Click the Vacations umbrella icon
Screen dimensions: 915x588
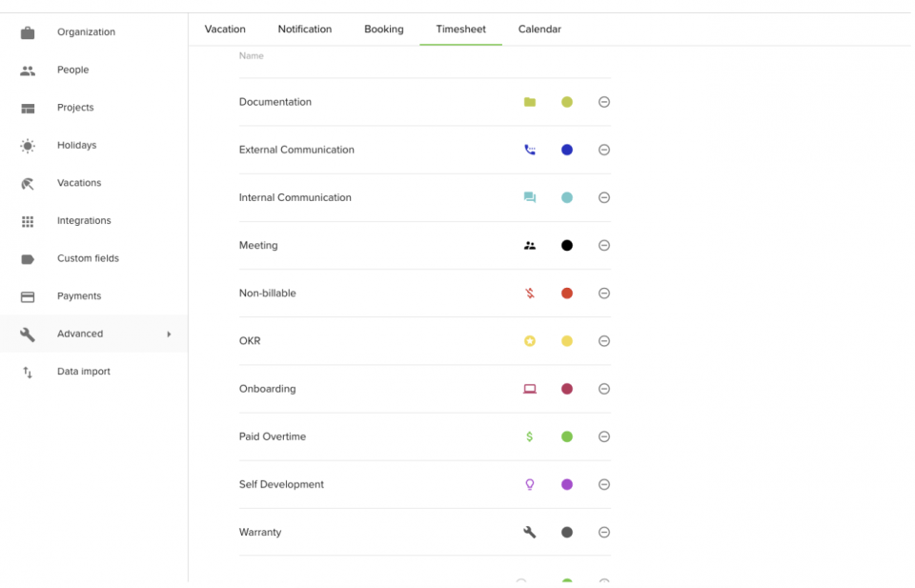[x=28, y=184]
